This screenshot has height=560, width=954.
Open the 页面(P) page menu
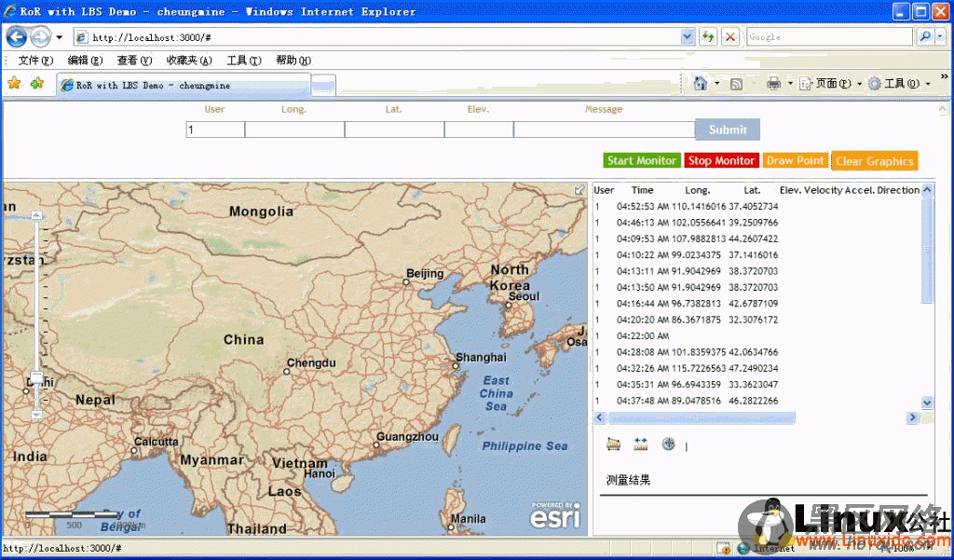[x=830, y=83]
